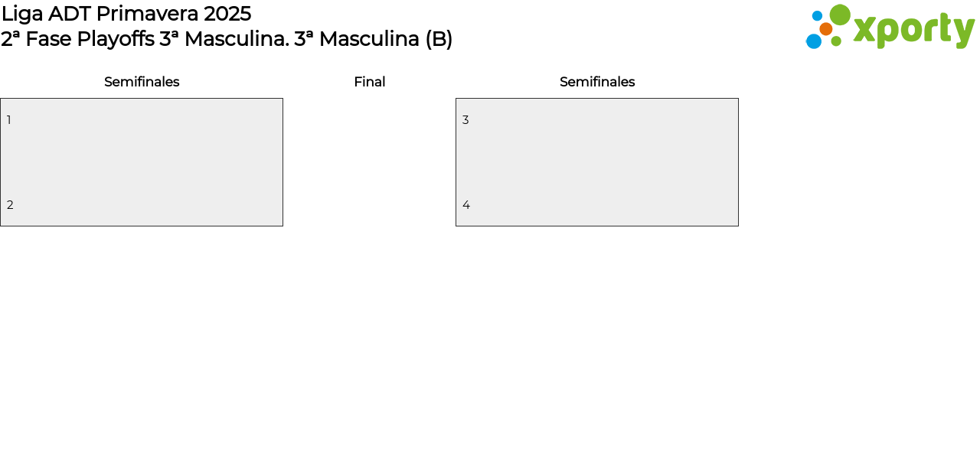Click the xporty logo

pos(890,28)
